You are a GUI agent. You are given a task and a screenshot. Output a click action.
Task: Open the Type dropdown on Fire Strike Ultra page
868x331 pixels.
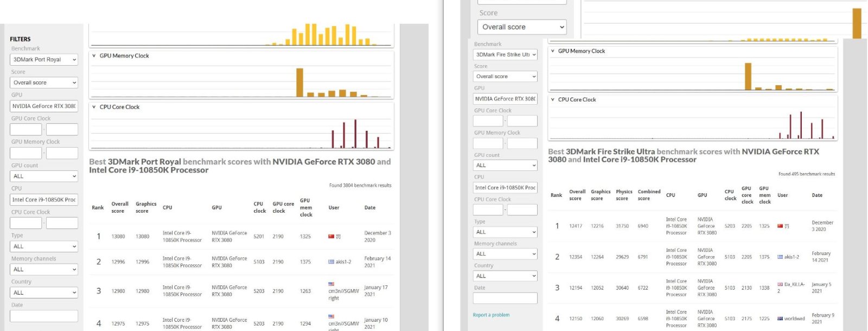[505, 232]
